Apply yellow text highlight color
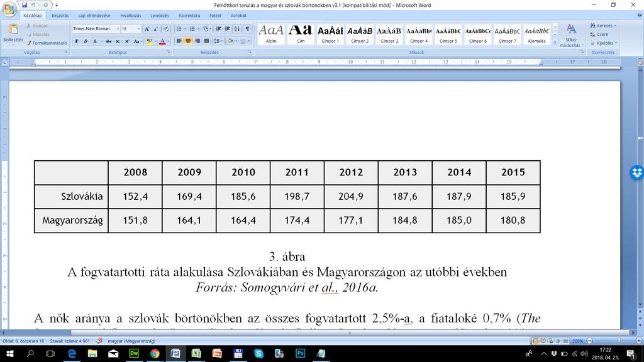 click(149, 41)
